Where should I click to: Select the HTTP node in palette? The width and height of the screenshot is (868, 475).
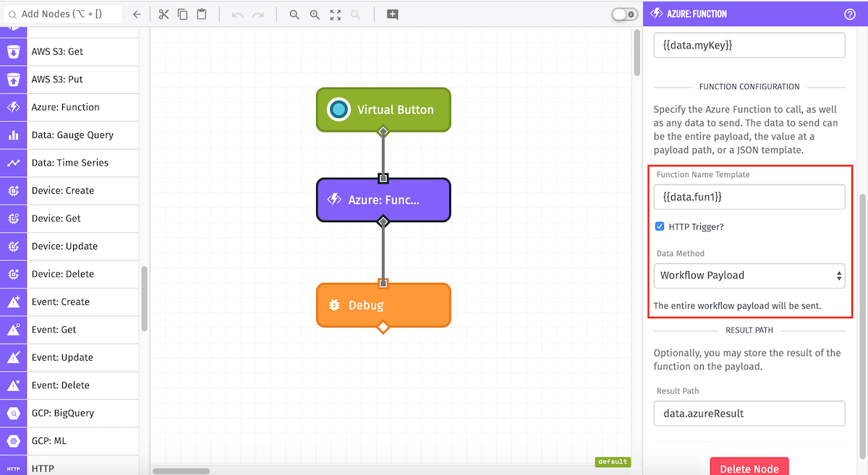[x=69, y=466]
